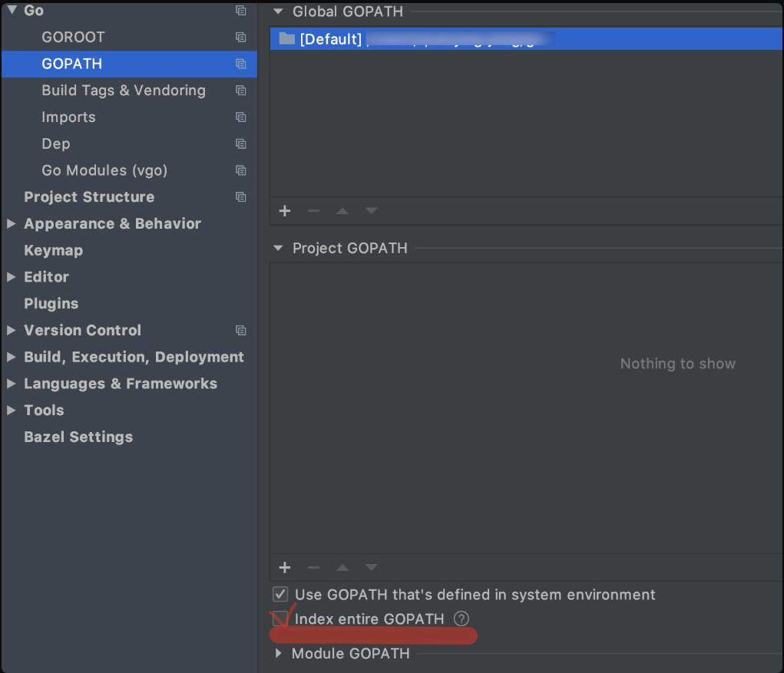Image resolution: width=784 pixels, height=673 pixels.
Task: Open the Plugins settings page
Action: pos(51,304)
